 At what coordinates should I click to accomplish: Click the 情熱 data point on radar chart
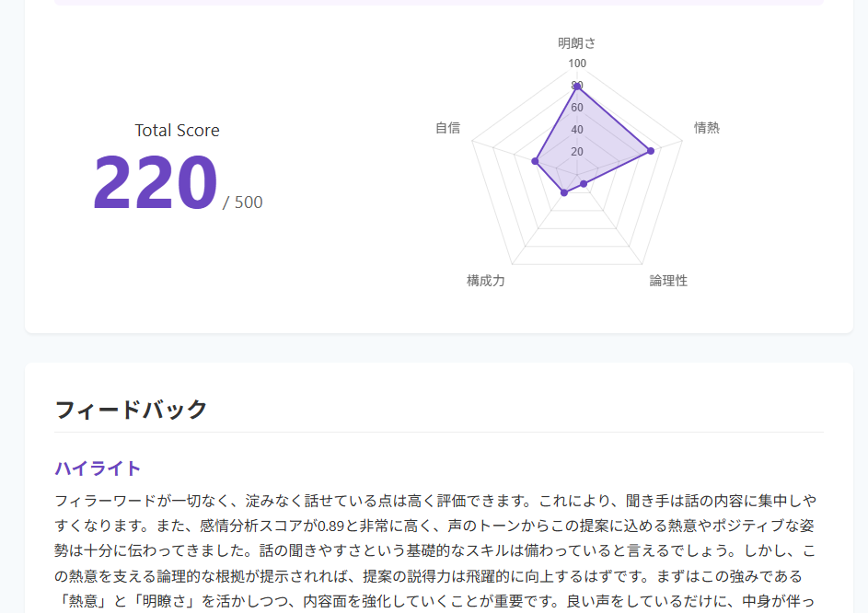(651, 151)
